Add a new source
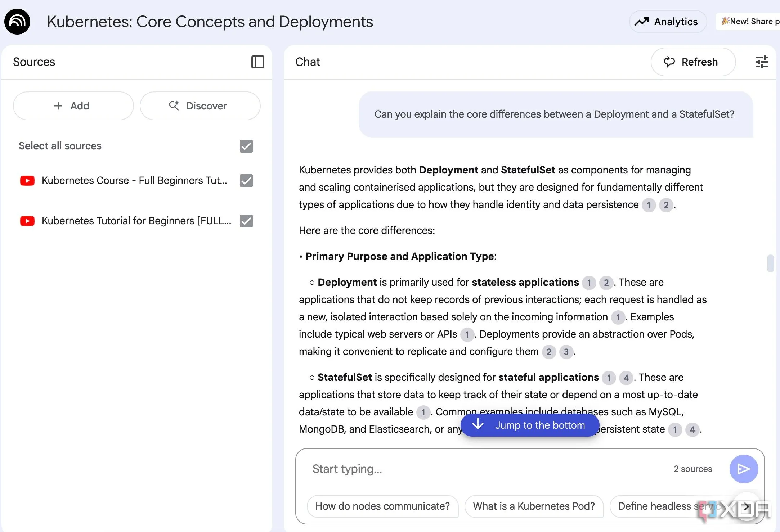 coord(73,106)
